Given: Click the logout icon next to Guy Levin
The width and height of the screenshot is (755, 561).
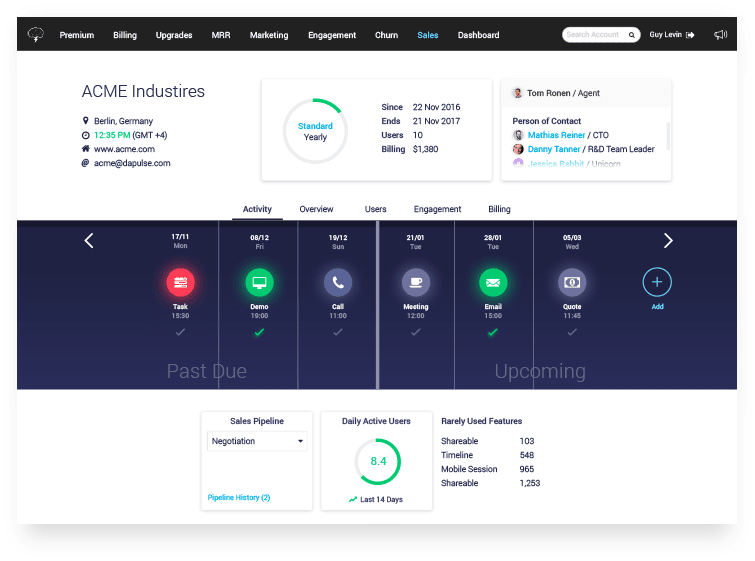Looking at the screenshot, I should point(690,35).
